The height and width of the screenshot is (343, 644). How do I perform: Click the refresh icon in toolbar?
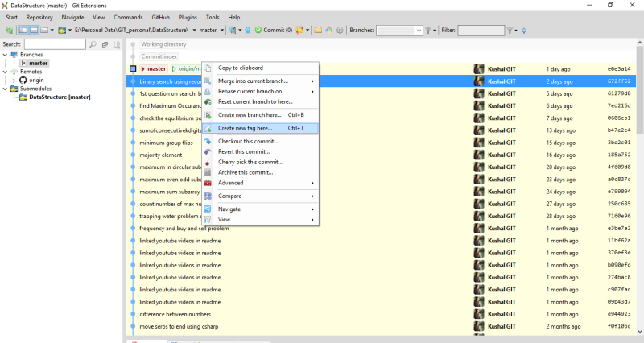tap(9, 30)
